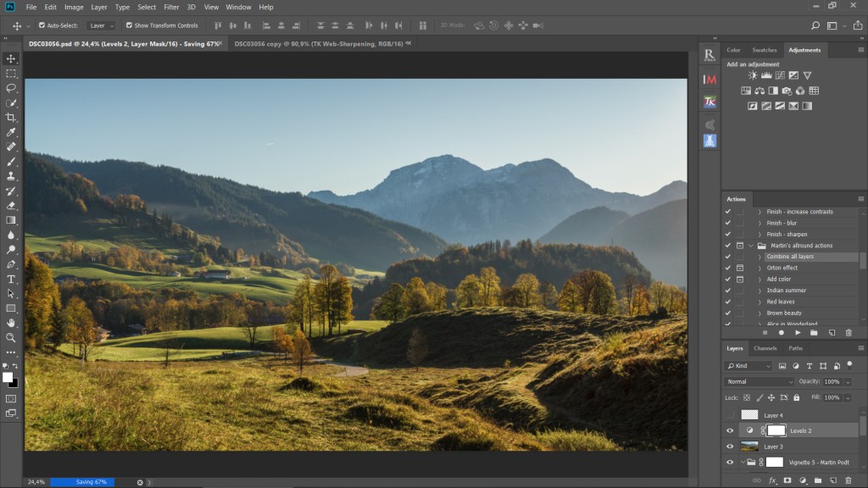This screenshot has height=488, width=868.
Task: Show the hidden Layer 4
Action: point(729,415)
